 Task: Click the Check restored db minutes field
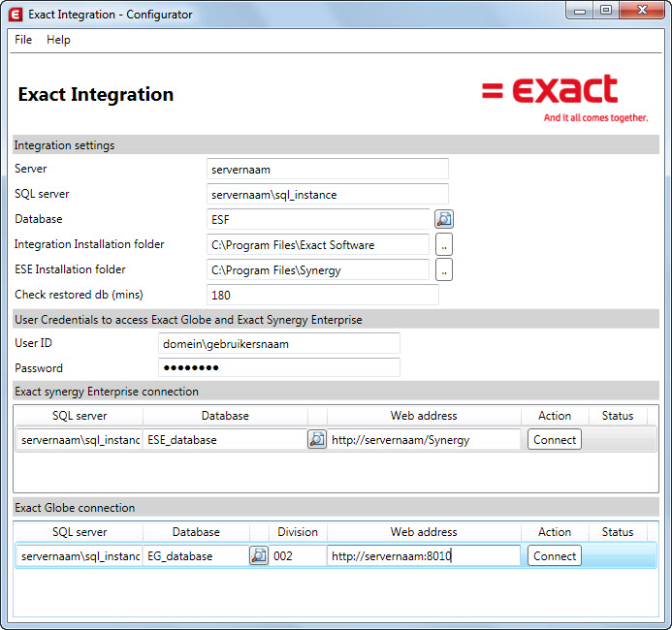tap(323, 295)
